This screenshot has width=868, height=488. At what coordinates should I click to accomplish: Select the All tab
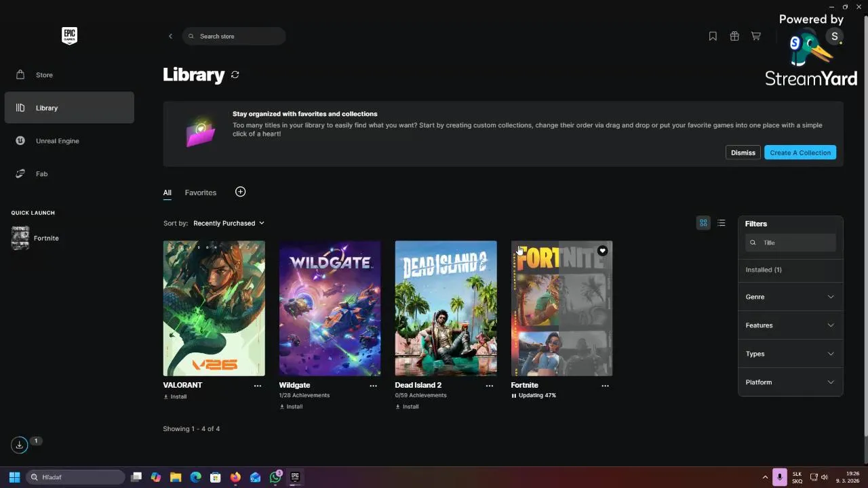[x=167, y=192]
